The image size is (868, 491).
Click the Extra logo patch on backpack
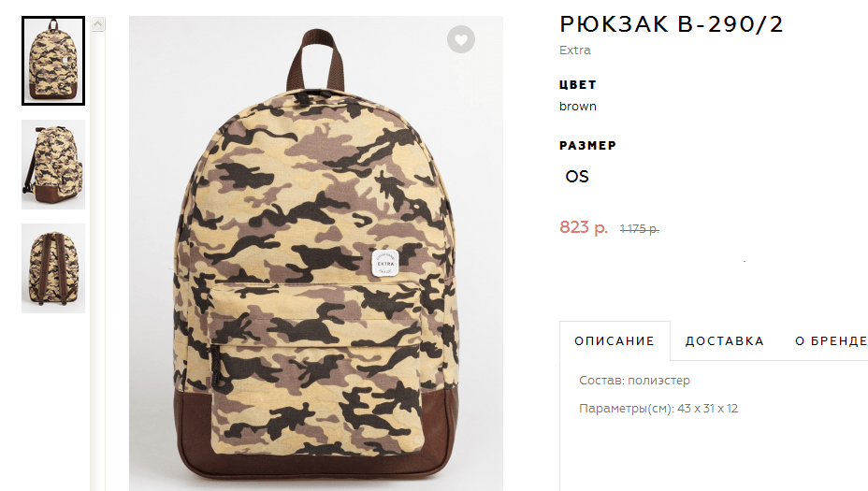384,263
